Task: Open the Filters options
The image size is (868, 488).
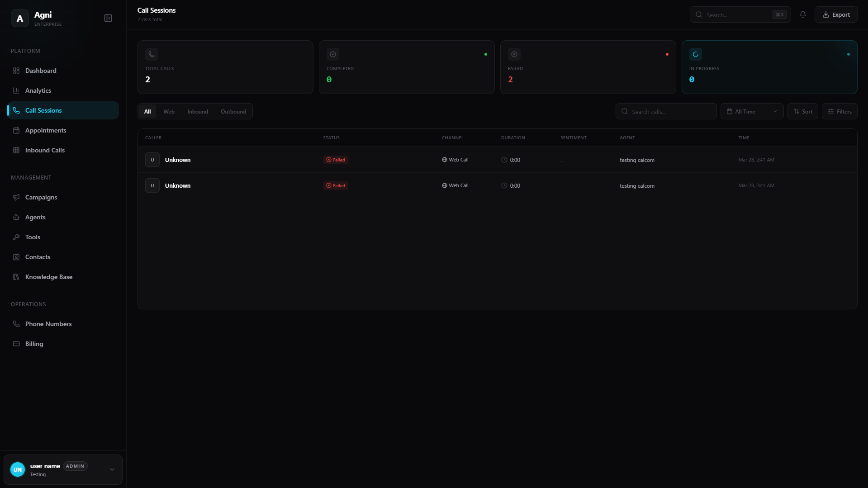Action: [x=840, y=111]
